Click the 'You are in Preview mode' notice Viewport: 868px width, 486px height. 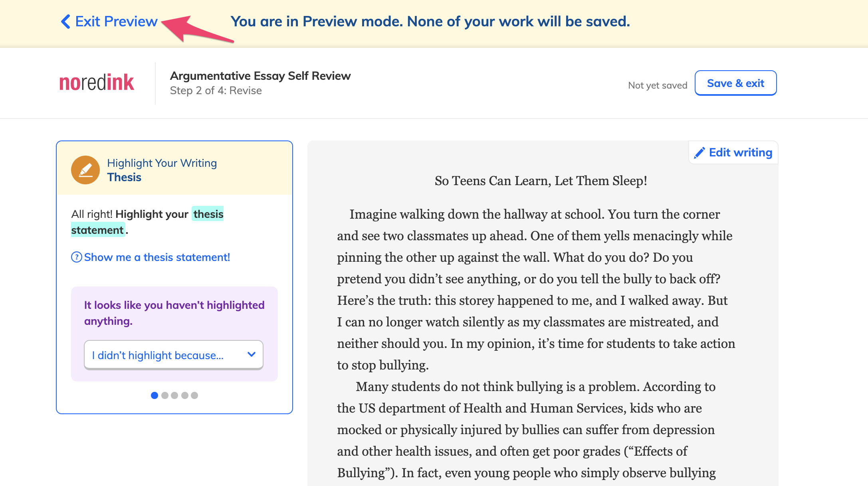(430, 22)
